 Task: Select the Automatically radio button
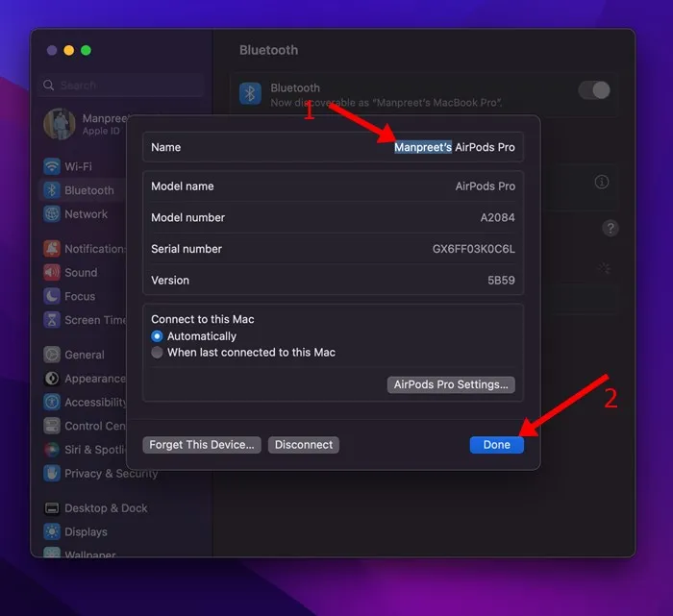click(157, 336)
